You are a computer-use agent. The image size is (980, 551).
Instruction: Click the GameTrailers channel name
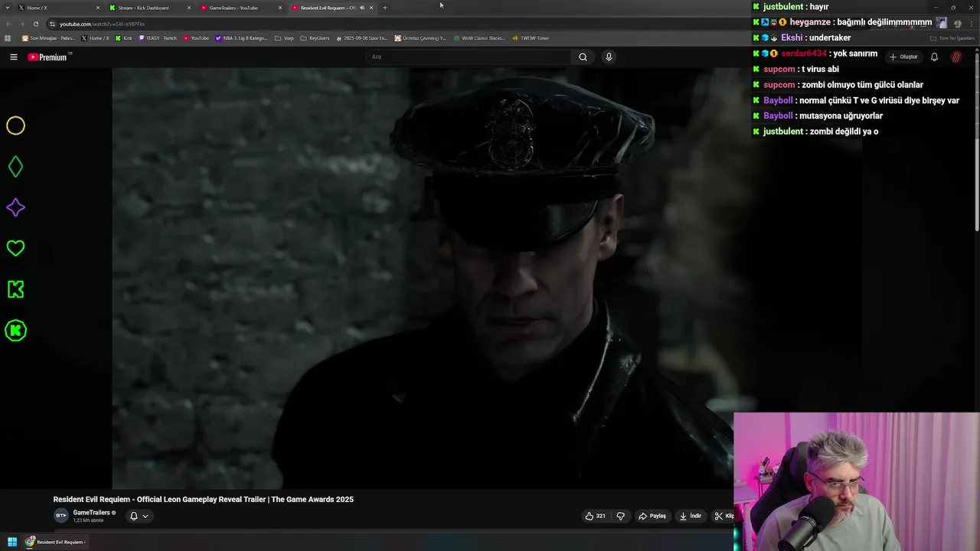(x=91, y=513)
